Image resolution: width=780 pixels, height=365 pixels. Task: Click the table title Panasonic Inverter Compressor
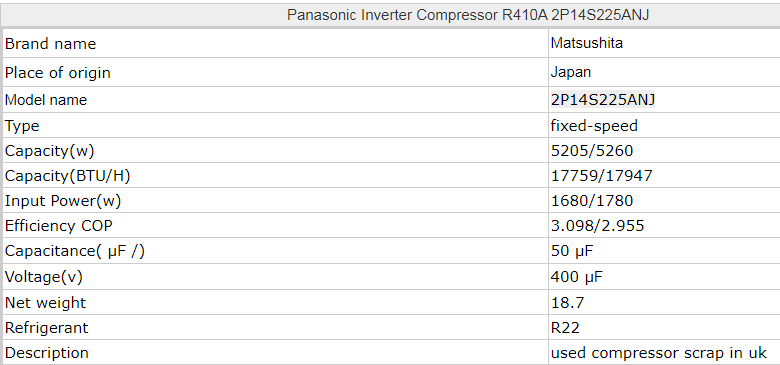[x=468, y=15]
